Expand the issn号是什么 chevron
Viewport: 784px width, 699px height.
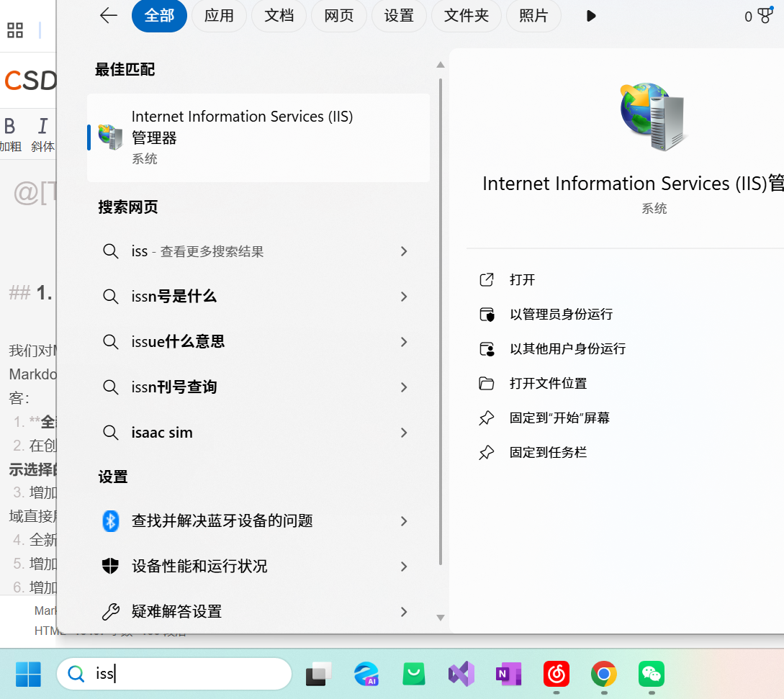(404, 297)
